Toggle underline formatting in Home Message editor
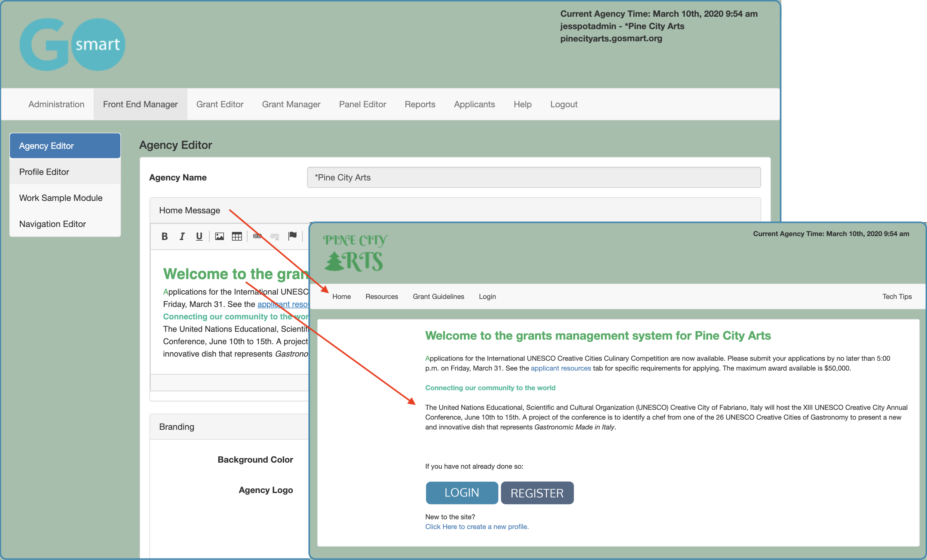The width and height of the screenshot is (927, 560). click(199, 236)
